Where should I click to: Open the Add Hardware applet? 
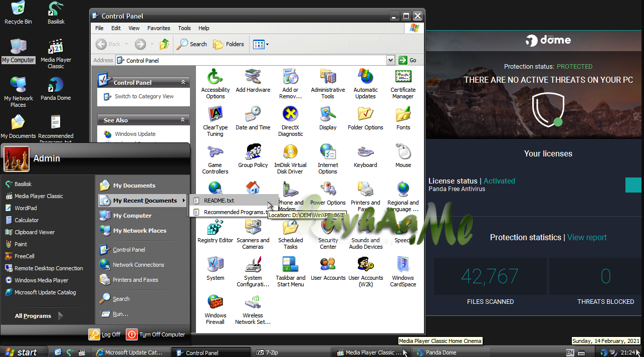point(253,81)
